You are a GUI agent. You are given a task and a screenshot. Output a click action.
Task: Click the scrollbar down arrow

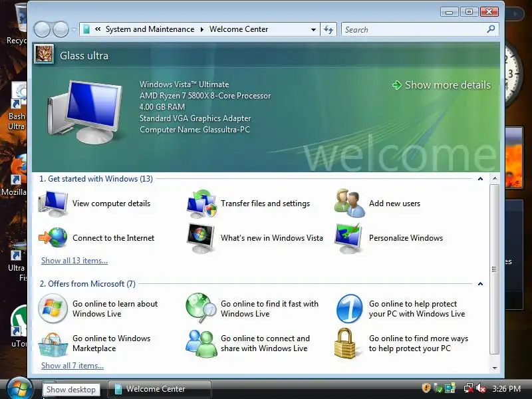tap(495, 368)
